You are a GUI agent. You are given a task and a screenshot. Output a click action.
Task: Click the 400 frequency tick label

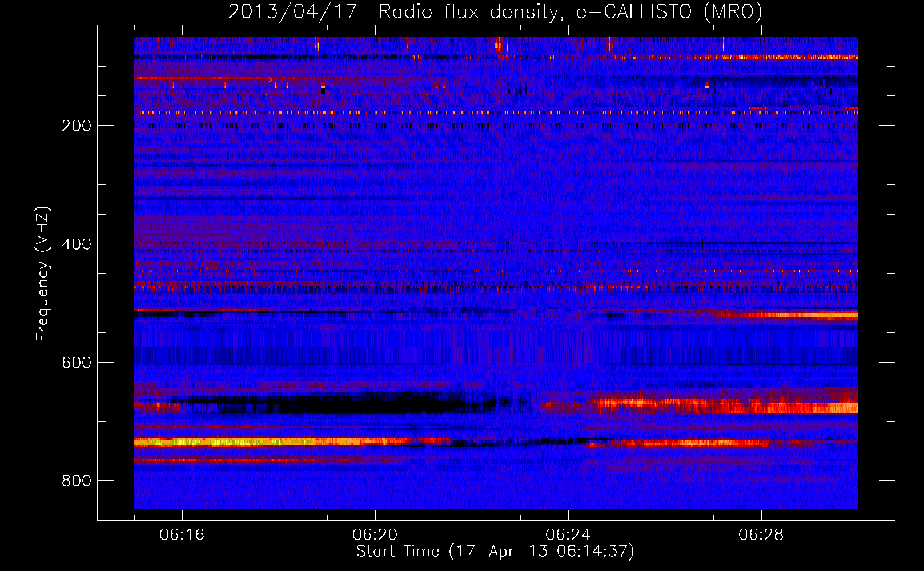(x=77, y=244)
